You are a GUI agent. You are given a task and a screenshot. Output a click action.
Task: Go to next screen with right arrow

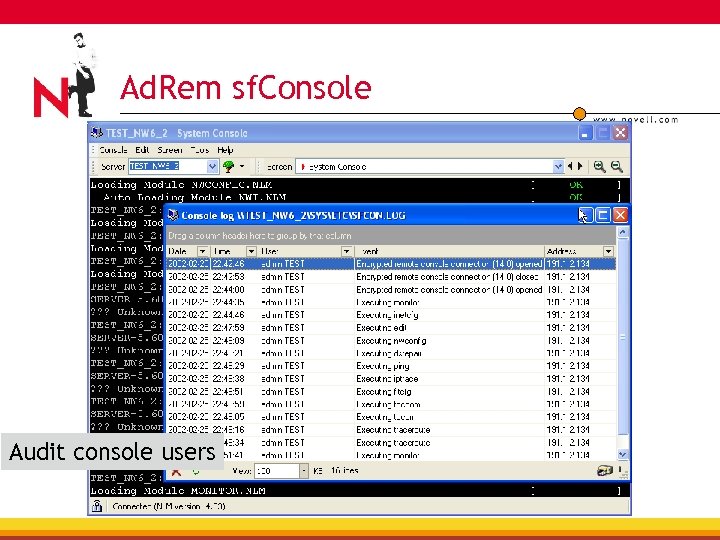[x=580, y=166]
